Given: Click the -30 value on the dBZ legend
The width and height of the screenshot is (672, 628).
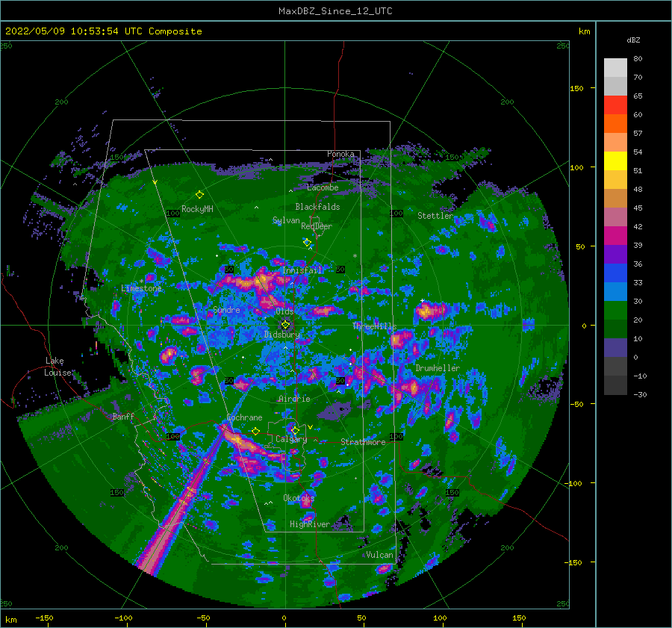Looking at the screenshot, I should pyautogui.click(x=640, y=395).
